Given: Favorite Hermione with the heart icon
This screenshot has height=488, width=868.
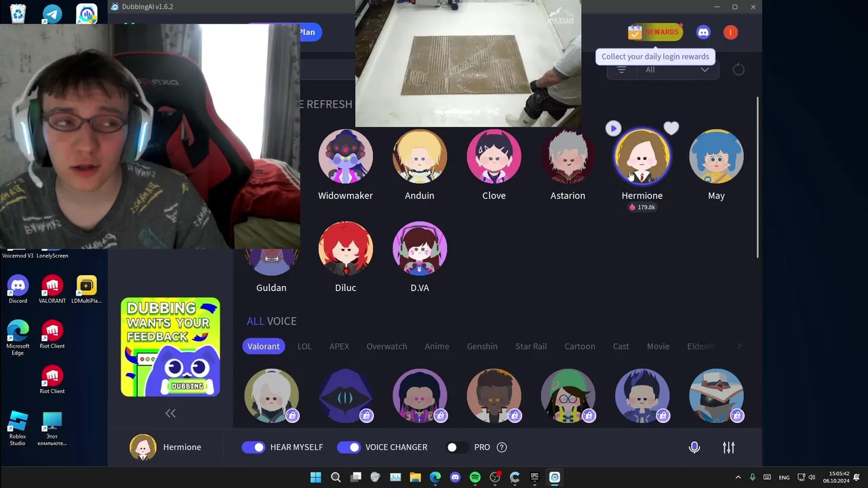Looking at the screenshot, I should (x=671, y=128).
